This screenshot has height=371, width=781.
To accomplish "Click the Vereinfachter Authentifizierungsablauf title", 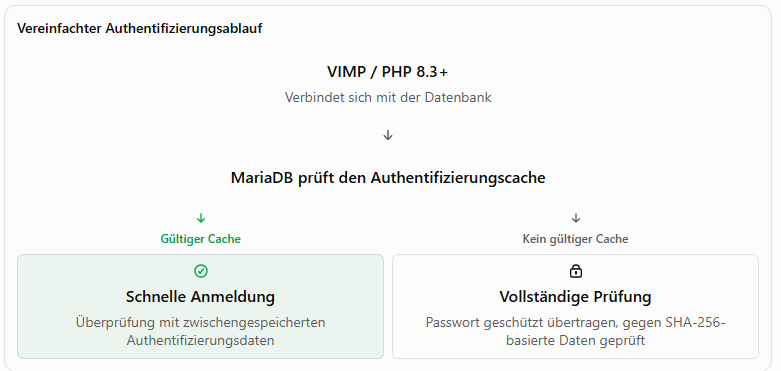I will tap(139, 28).
